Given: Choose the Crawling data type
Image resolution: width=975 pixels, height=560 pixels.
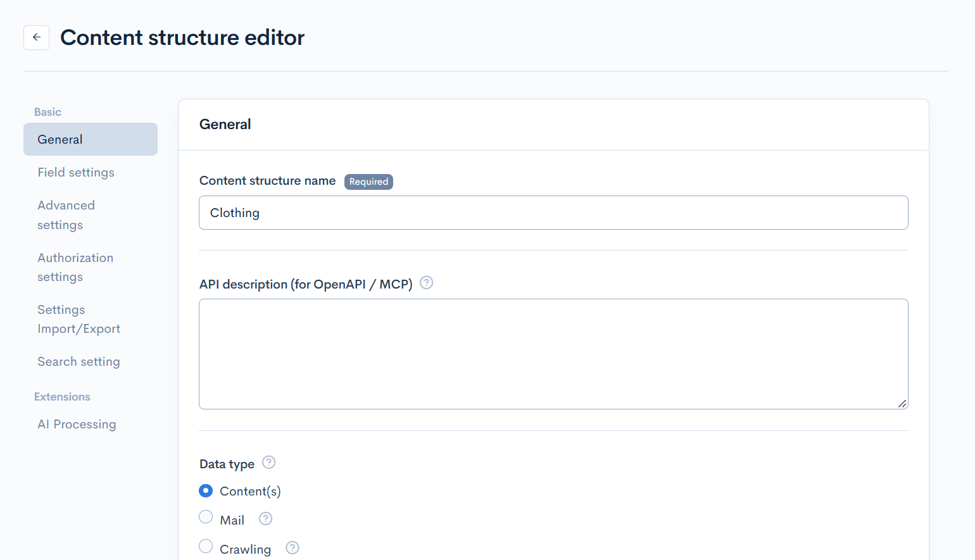Looking at the screenshot, I should click(x=206, y=546).
